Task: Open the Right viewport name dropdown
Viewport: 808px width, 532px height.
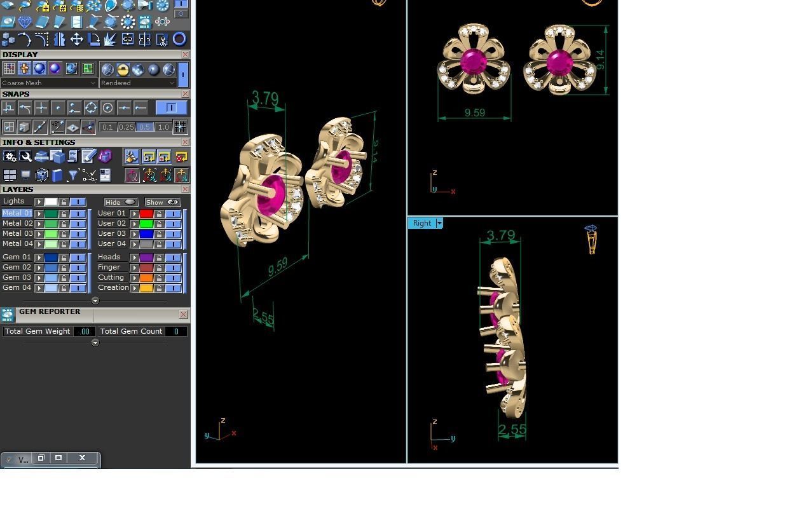Action: [439, 223]
